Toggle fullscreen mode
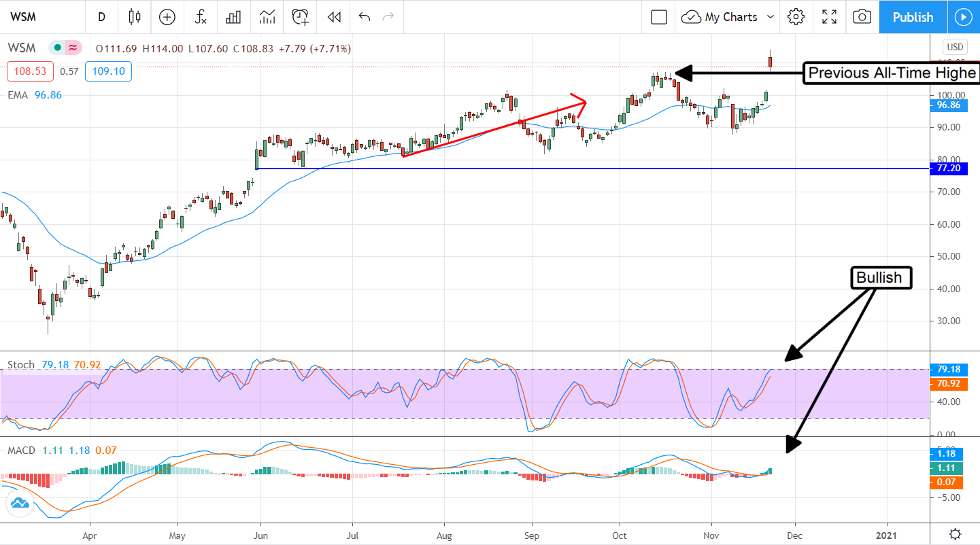The image size is (980, 545). click(x=829, y=17)
